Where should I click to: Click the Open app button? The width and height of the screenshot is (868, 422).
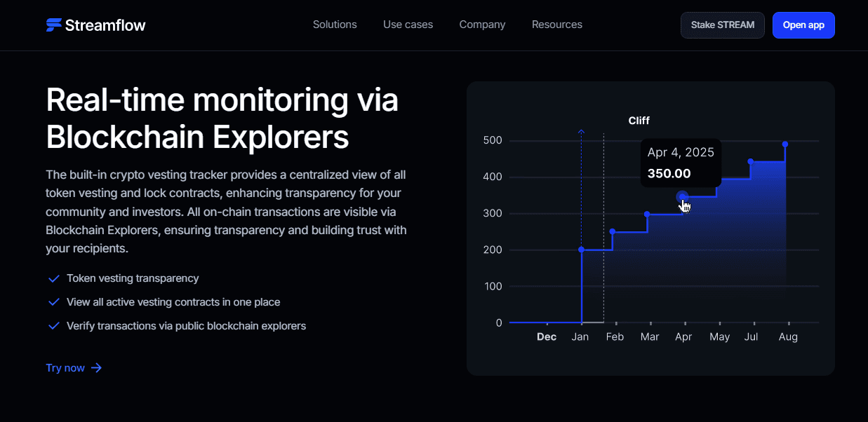click(x=803, y=25)
